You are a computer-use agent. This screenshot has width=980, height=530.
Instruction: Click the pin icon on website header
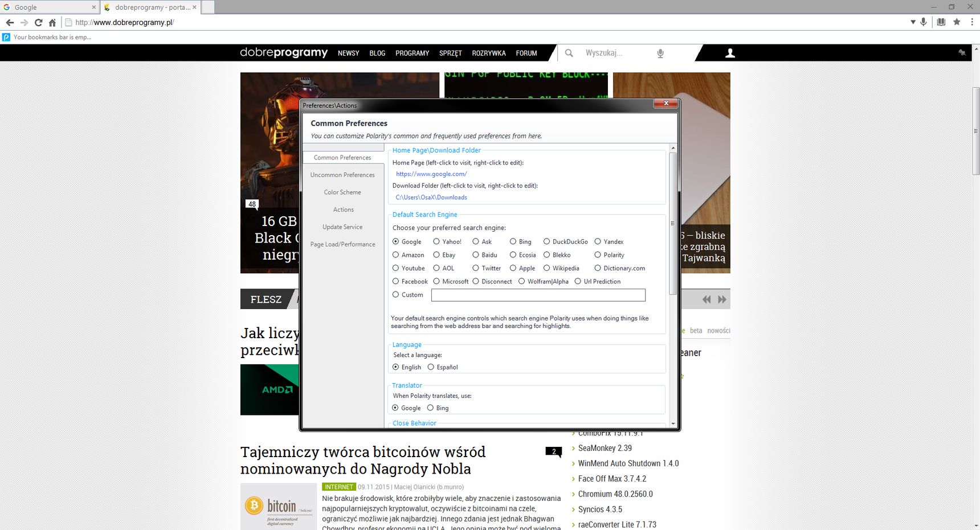962,52
